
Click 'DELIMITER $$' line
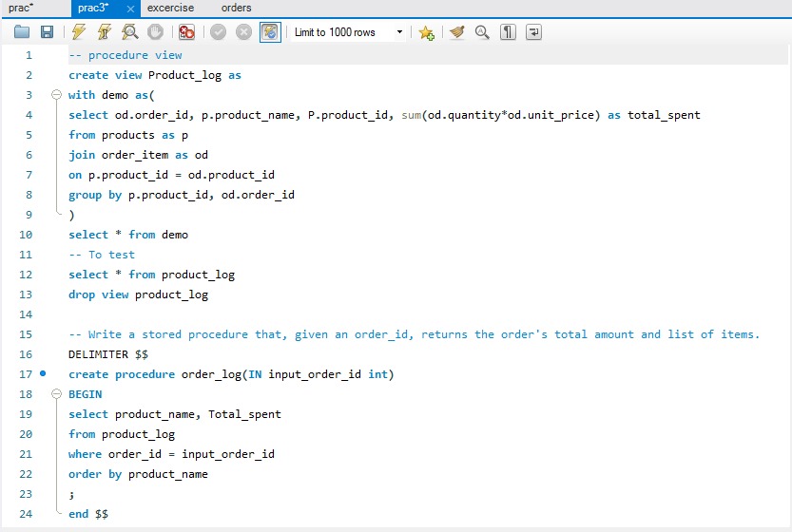108,354
